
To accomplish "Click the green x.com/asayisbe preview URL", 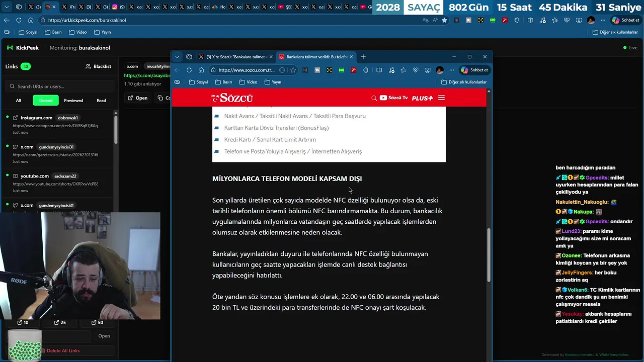I will (147, 75).
